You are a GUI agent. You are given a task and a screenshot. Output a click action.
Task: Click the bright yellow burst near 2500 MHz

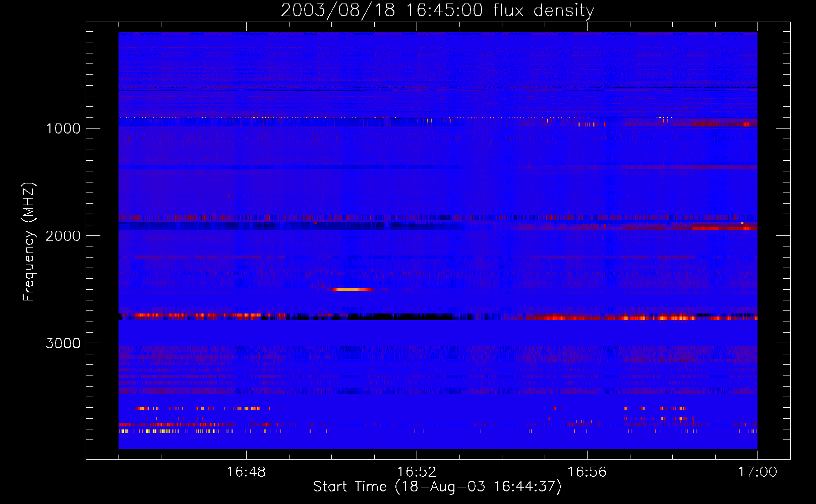pyautogui.click(x=353, y=289)
